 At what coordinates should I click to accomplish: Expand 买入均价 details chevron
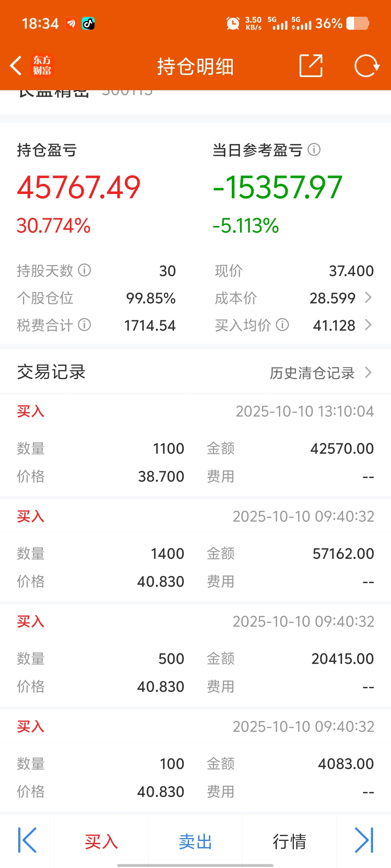pyautogui.click(x=368, y=325)
